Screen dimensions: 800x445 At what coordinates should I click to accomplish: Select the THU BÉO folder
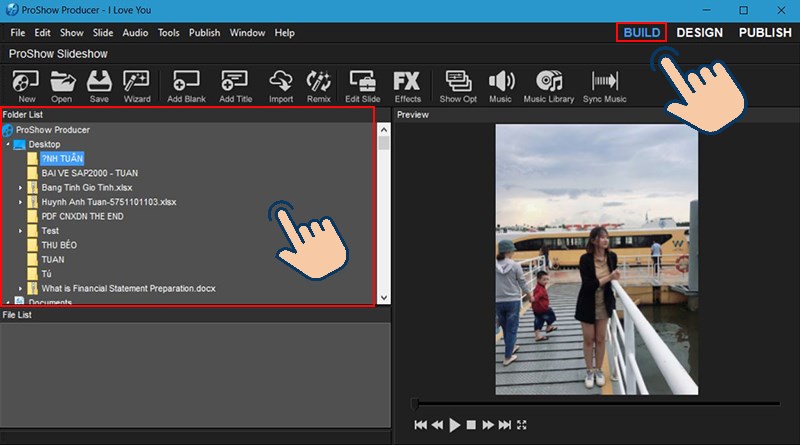point(59,245)
